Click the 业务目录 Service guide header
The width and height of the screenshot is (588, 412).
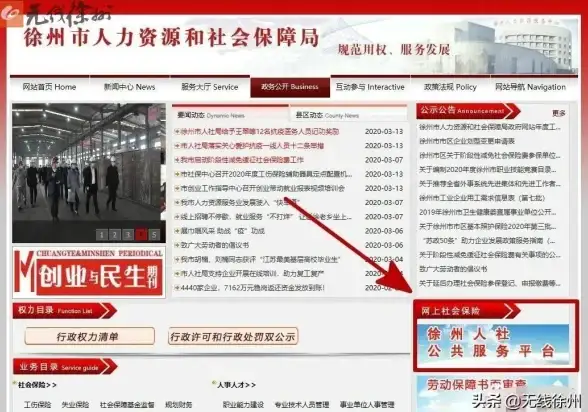(x=64, y=367)
